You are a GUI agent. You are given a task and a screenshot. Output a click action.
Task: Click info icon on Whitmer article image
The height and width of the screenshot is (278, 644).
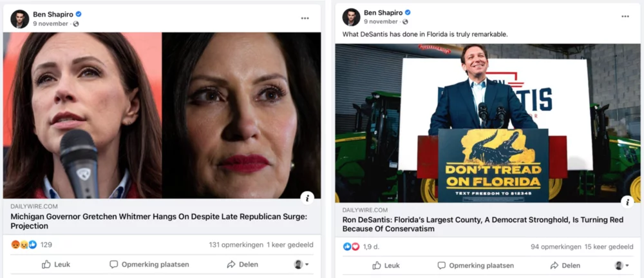tap(307, 198)
